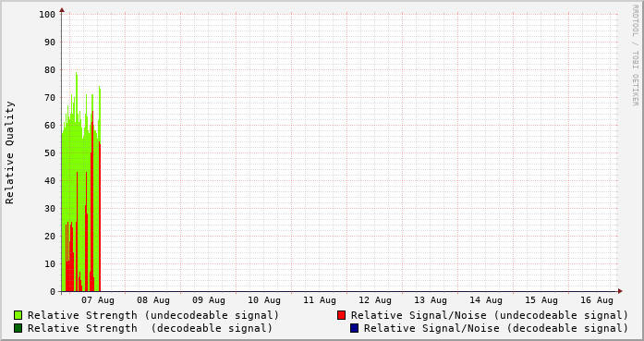Viewport: 644px width, 341px height.
Task: Click the red undecodeable Signal/Noise swatch
Action: (x=341, y=315)
